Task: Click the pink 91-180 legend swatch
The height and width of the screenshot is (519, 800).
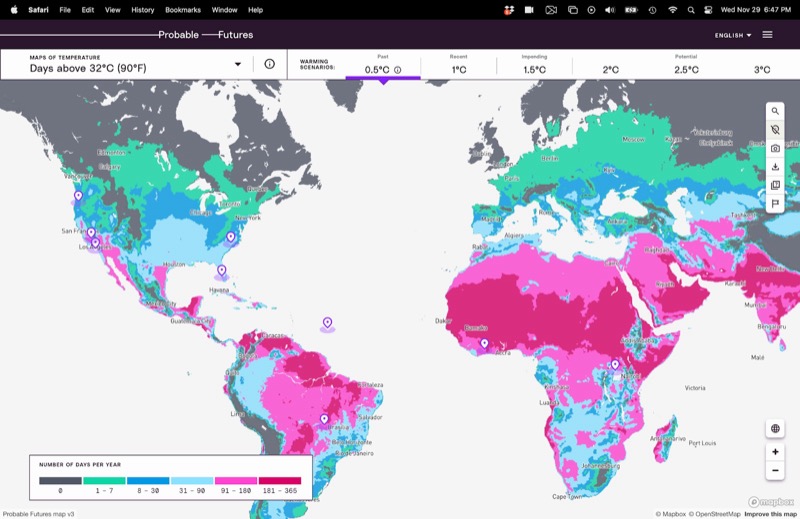Action: pyautogui.click(x=236, y=481)
